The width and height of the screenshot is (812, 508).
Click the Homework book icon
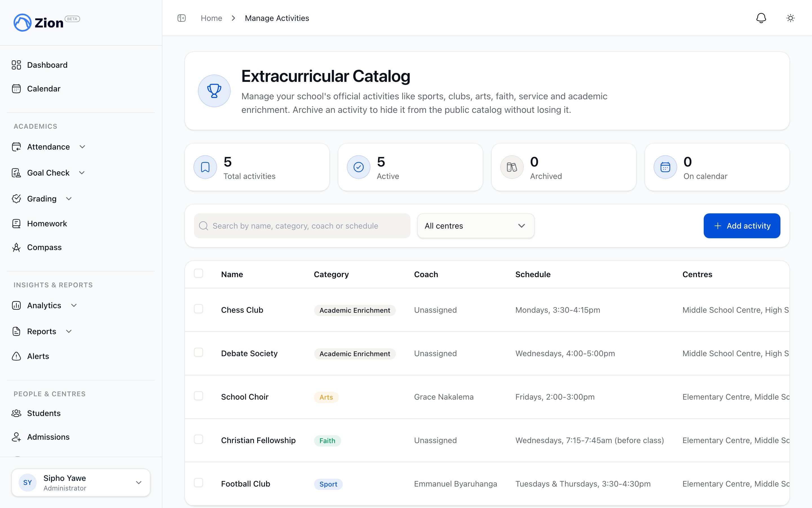tap(16, 224)
